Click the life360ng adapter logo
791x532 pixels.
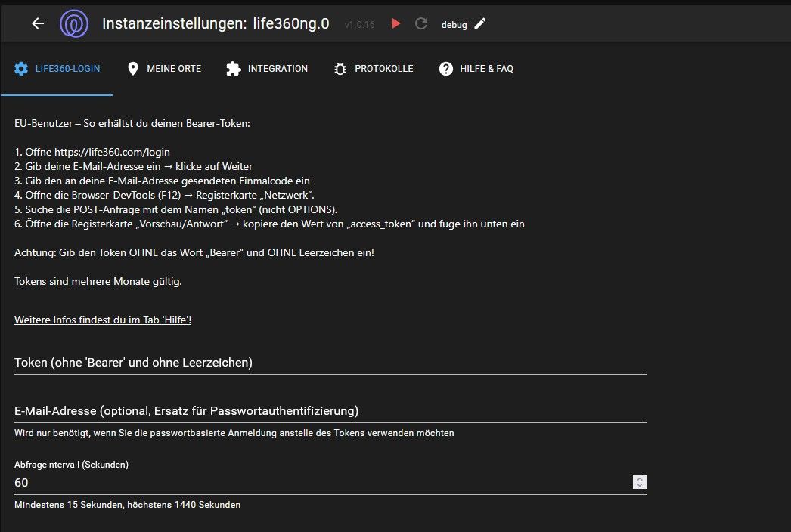coord(74,23)
